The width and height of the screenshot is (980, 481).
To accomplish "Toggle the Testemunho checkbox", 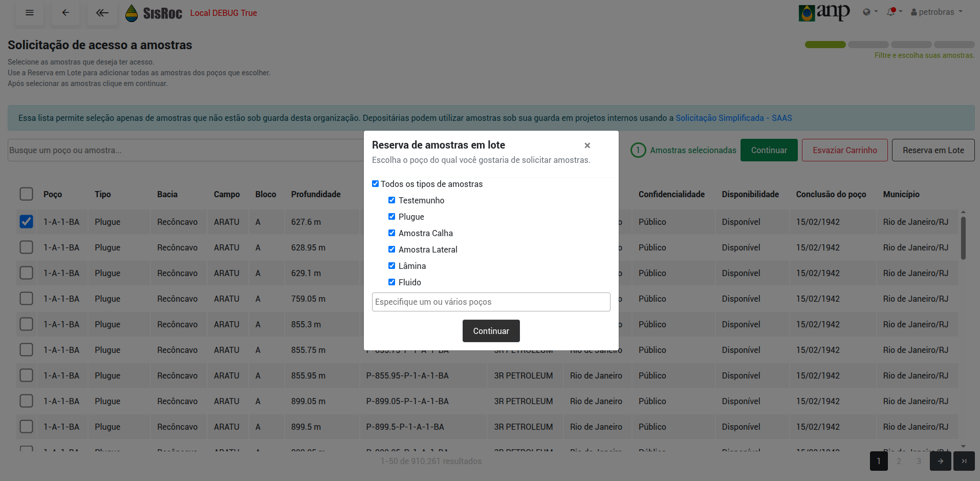I will coord(392,200).
